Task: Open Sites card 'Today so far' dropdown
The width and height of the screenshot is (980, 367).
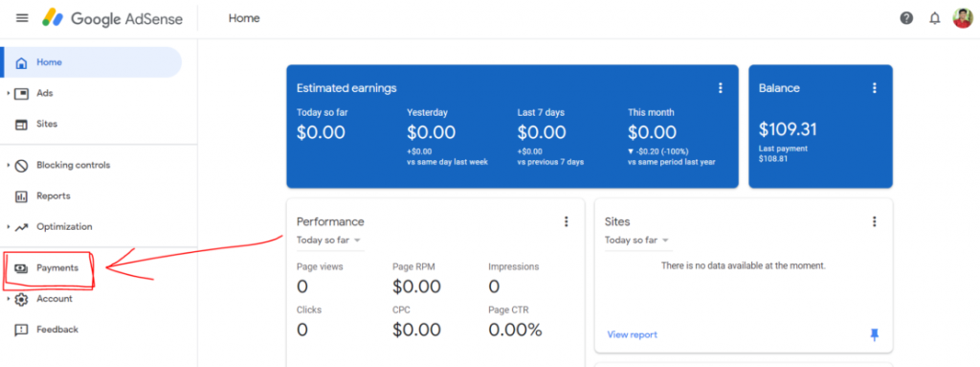Action: click(636, 241)
